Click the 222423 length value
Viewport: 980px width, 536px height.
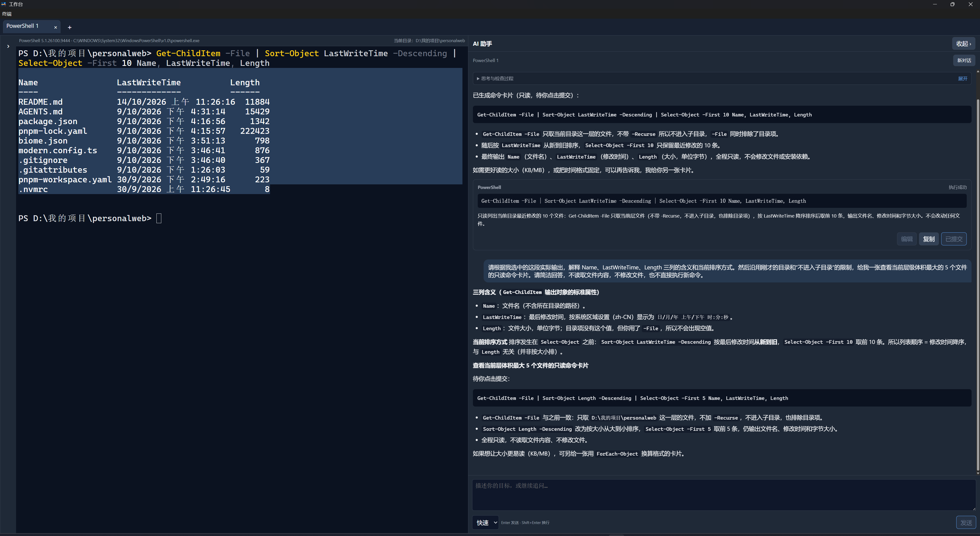tap(254, 131)
